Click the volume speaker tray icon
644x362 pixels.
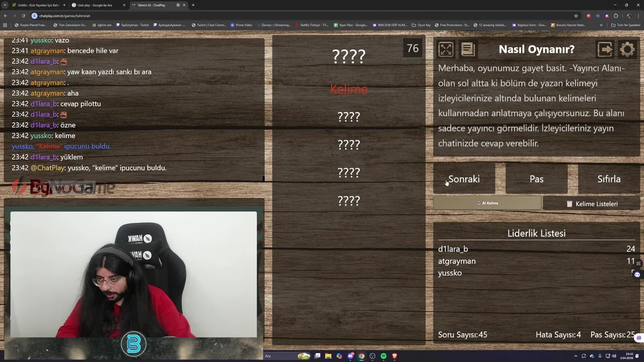pos(614,356)
